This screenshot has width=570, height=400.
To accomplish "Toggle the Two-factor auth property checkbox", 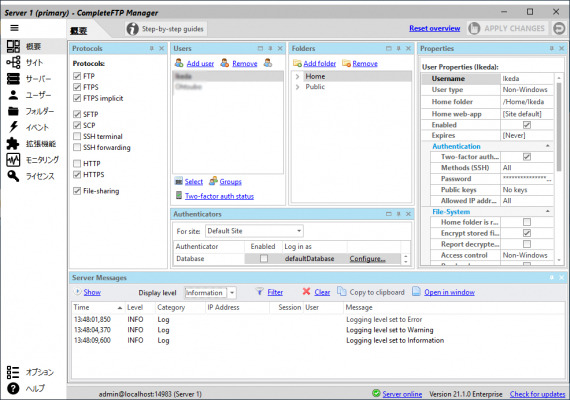I will 527,157.
